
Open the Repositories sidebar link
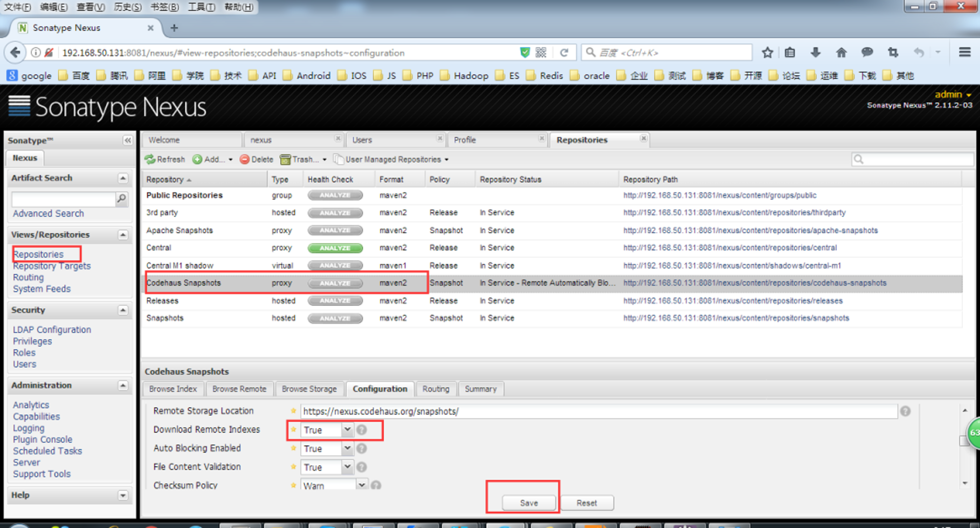point(38,254)
